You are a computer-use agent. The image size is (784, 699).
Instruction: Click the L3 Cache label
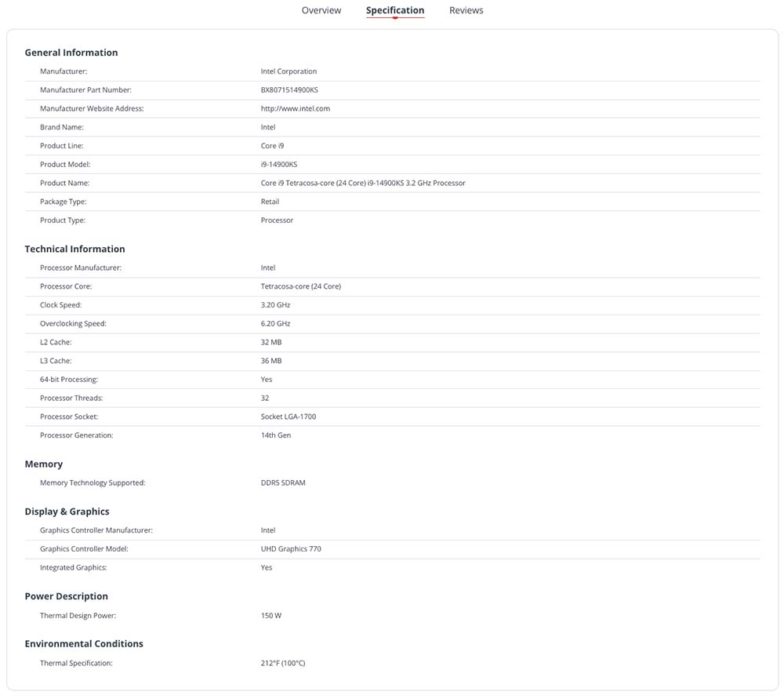[x=56, y=361]
